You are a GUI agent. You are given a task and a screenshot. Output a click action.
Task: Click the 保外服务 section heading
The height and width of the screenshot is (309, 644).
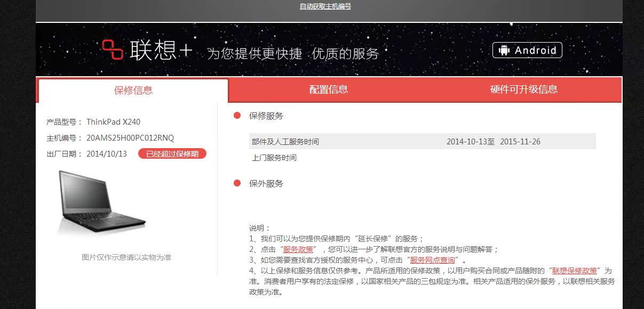(266, 183)
